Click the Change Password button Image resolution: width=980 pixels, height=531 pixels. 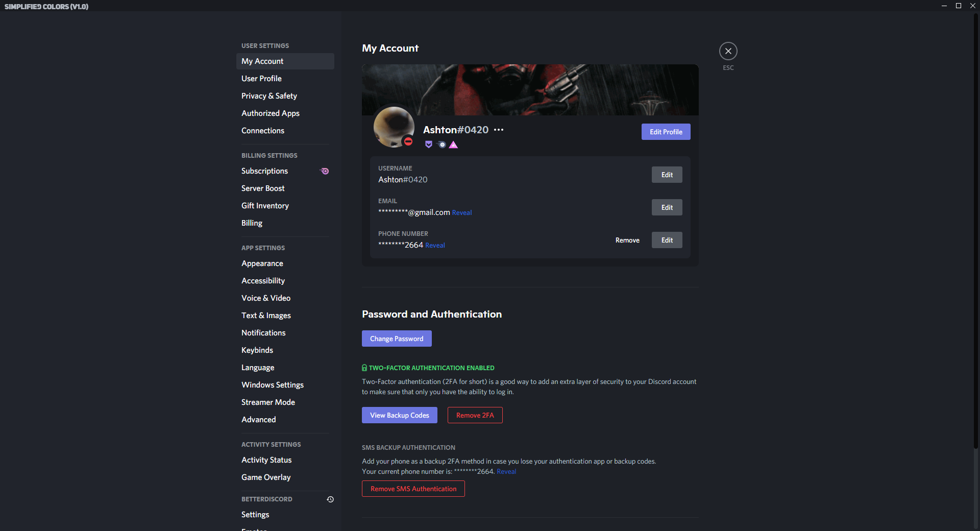coord(396,338)
